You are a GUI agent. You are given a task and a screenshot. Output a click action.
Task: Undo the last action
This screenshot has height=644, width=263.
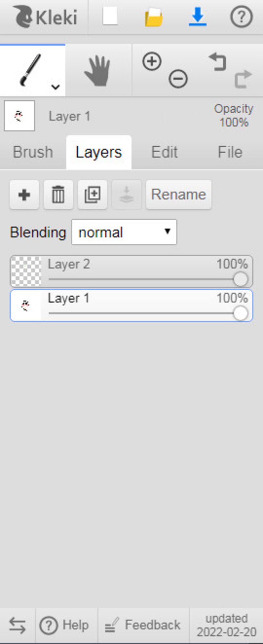218,62
